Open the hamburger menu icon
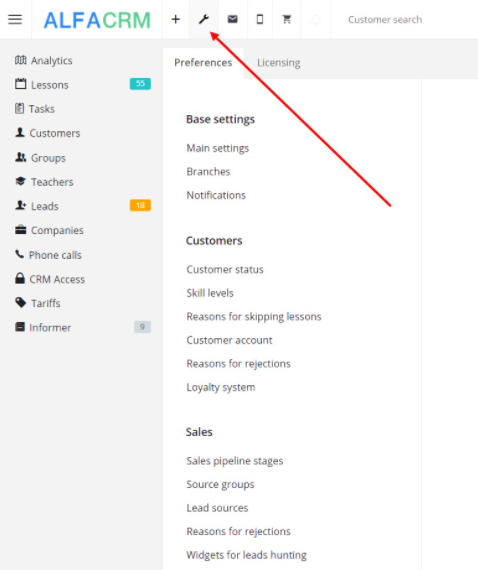The image size is (478, 570). [x=15, y=19]
